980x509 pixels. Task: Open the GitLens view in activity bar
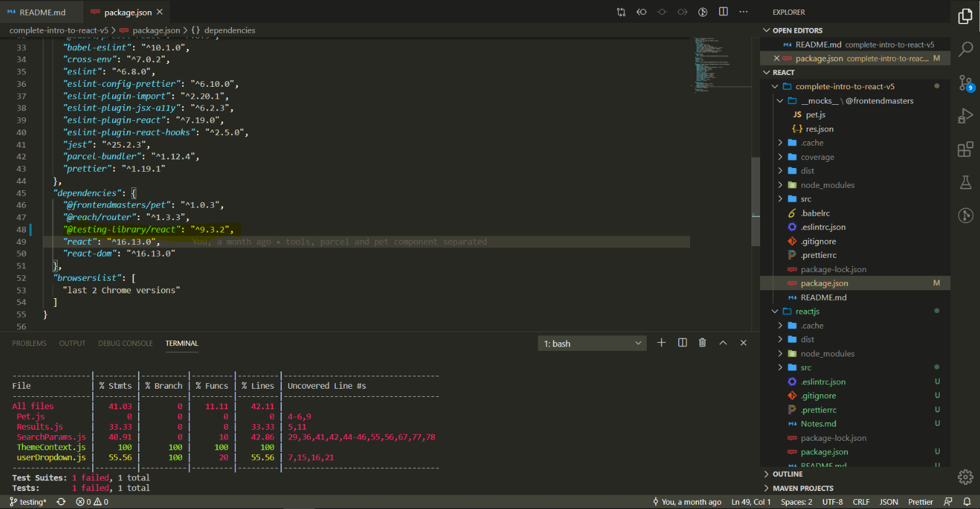point(965,216)
